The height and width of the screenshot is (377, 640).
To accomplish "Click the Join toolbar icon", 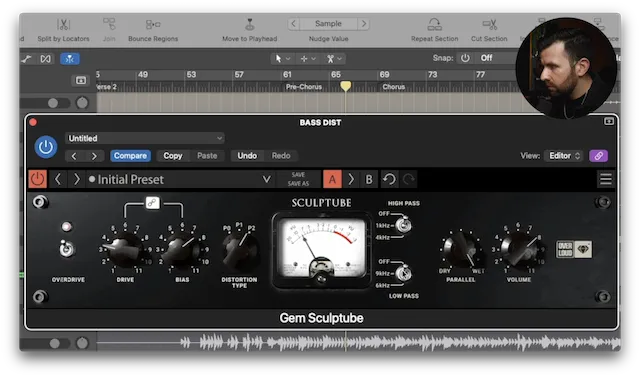I will (109, 24).
